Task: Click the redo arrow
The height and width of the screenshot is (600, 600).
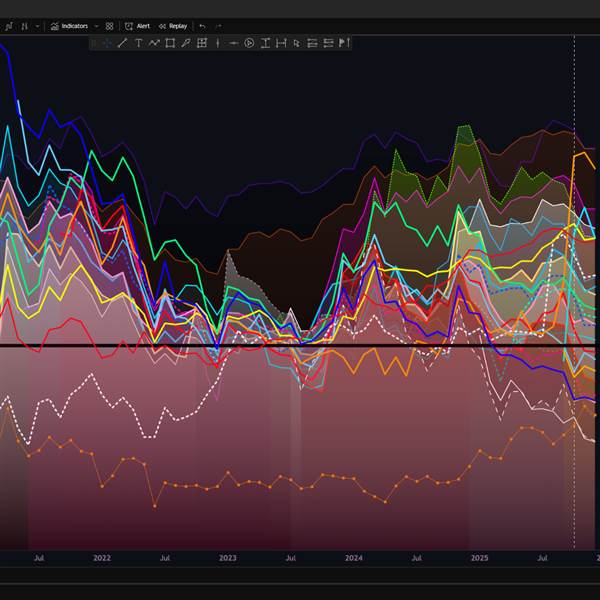Action: point(219,26)
